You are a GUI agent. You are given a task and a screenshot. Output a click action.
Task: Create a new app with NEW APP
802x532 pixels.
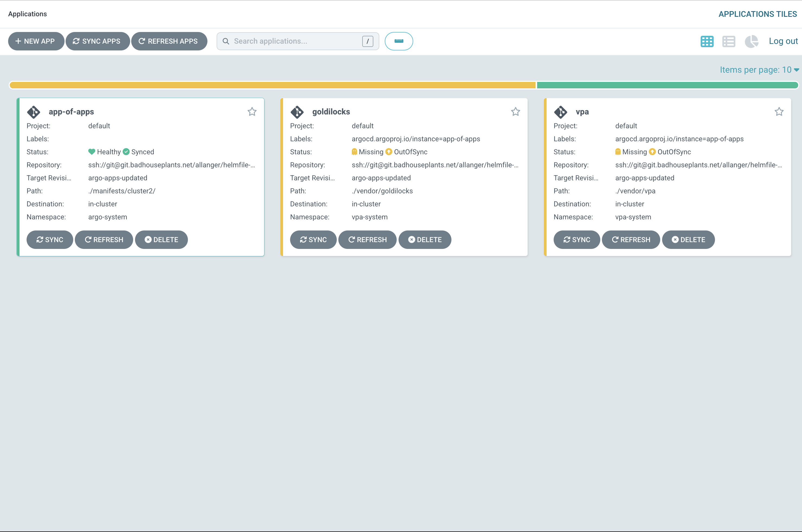36,41
